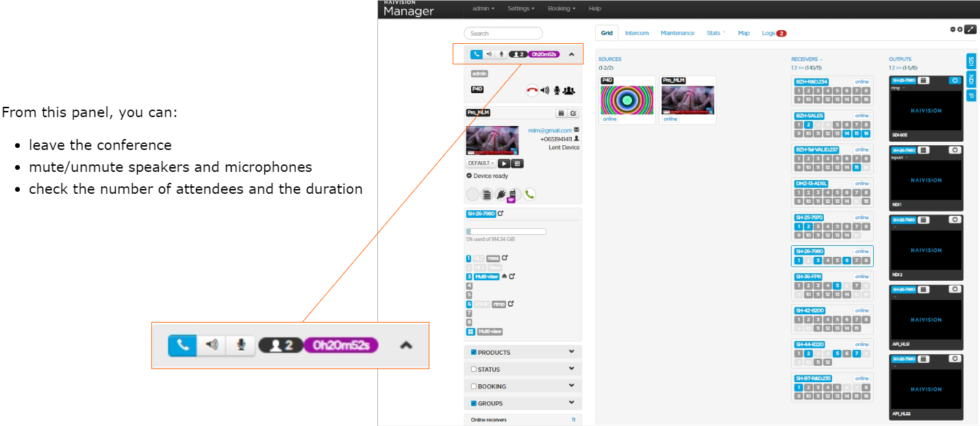The height and width of the screenshot is (426, 980).
Task: Expand the GROUPS filter section chevron
Action: 571,403
